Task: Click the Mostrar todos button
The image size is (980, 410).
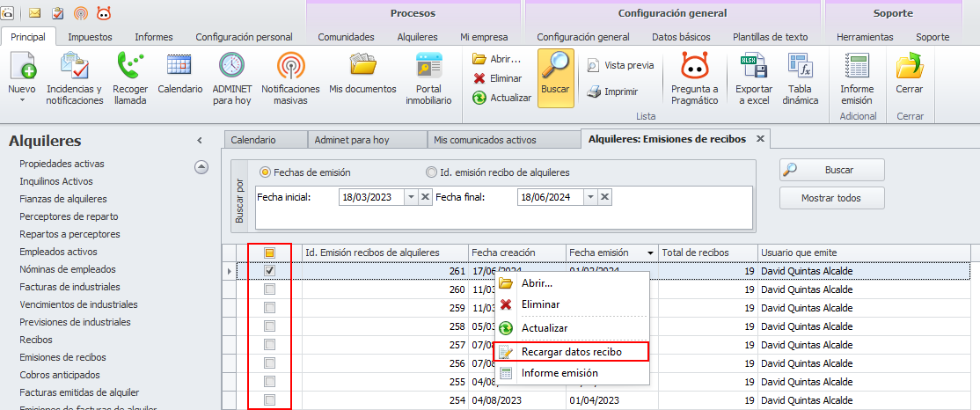Action: pos(831,198)
